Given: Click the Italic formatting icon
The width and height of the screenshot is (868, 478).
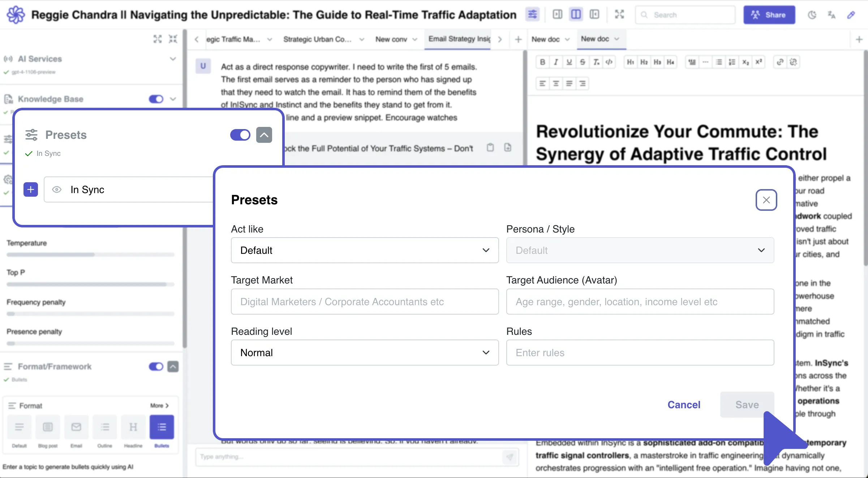Looking at the screenshot, I should coord(556,62).
